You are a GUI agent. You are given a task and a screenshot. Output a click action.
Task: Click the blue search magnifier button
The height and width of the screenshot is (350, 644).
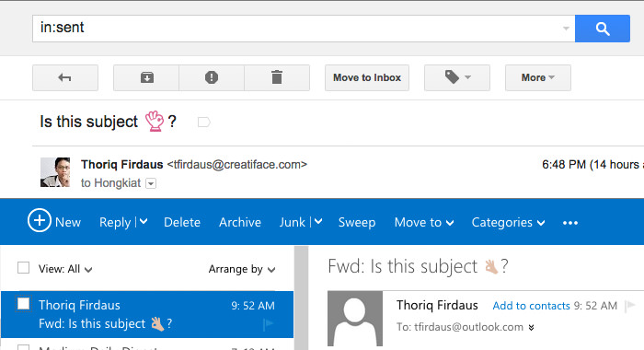(x=602, y=29)
